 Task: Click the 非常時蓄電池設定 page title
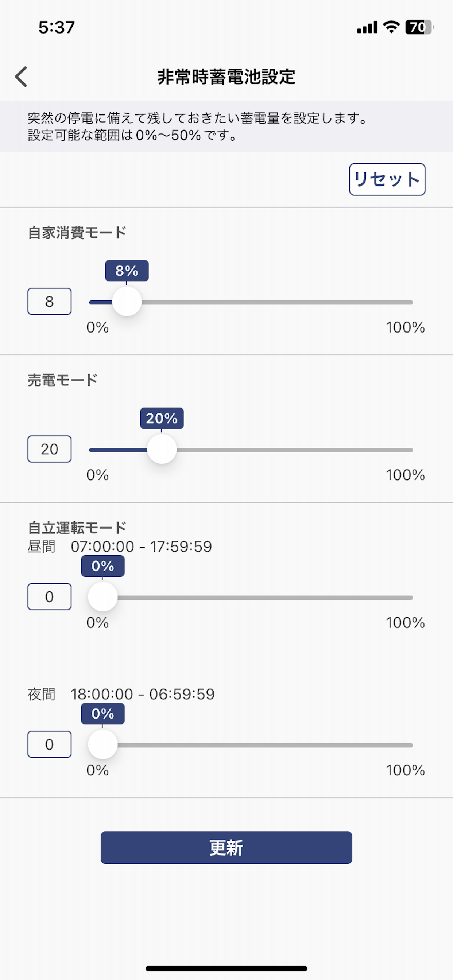[x=226, y=77]
